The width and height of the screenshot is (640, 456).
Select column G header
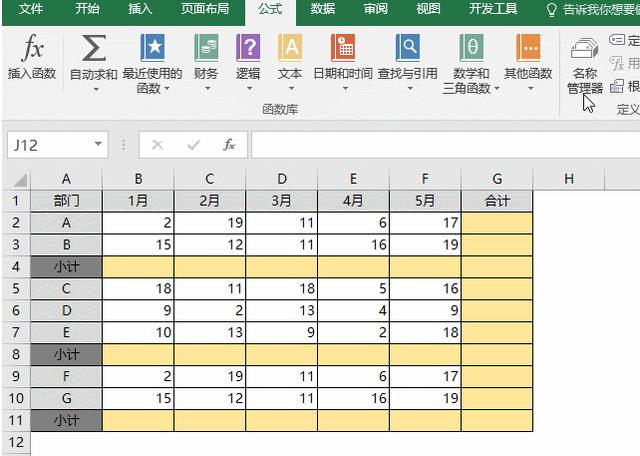coord(497,179)
